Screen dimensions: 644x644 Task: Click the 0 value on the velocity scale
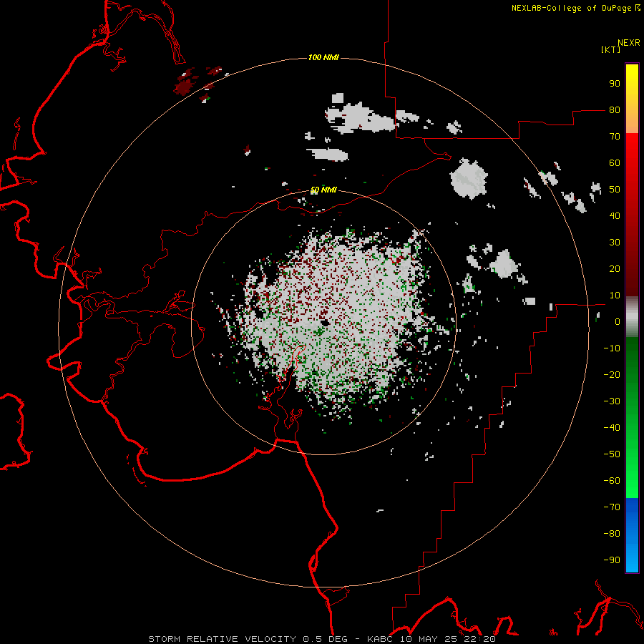618,322
